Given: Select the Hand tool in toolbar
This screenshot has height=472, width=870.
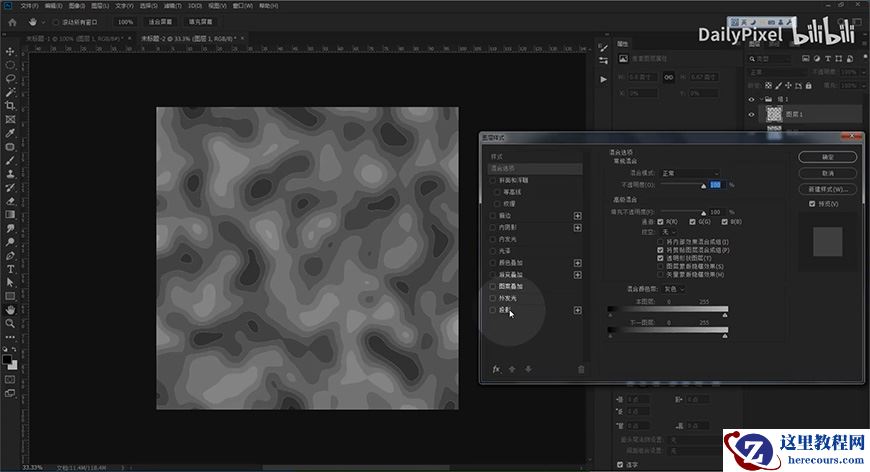Looking at the screenshot, I should pos(10,309).
